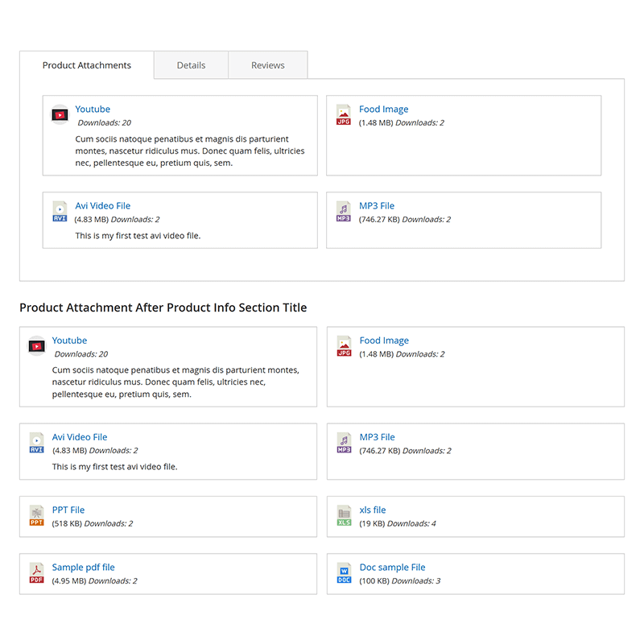Click the JPG icon inside the tabbed panel

344,115
